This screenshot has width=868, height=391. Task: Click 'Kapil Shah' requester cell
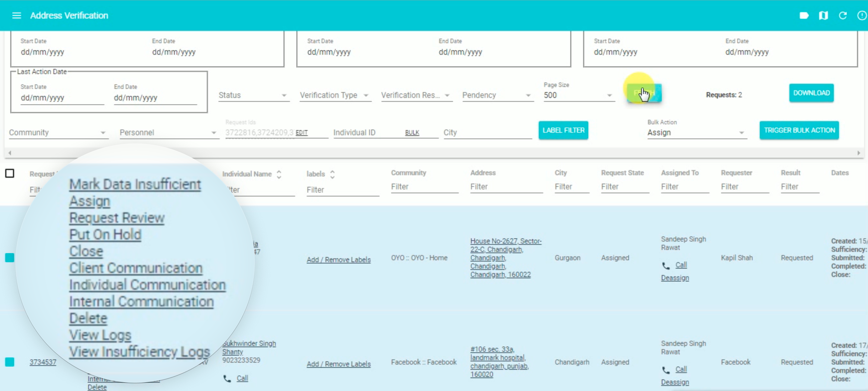[x=737, y=258]
